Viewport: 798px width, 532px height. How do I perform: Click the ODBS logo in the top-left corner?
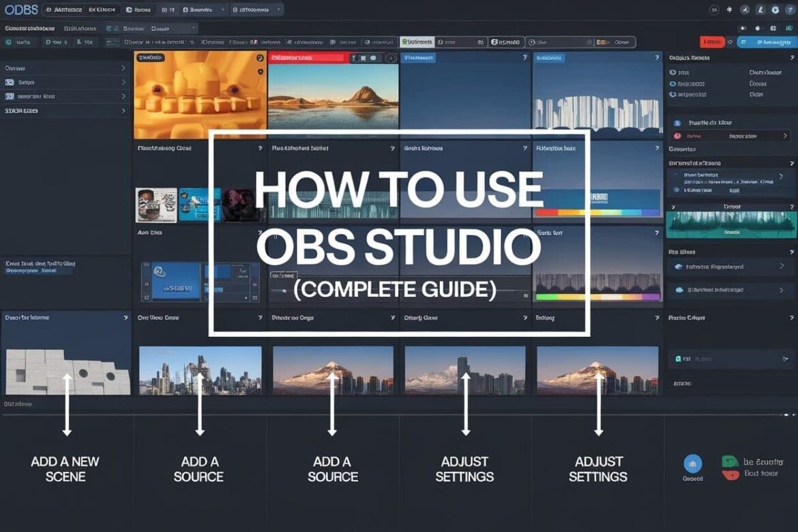coord(20,9)
